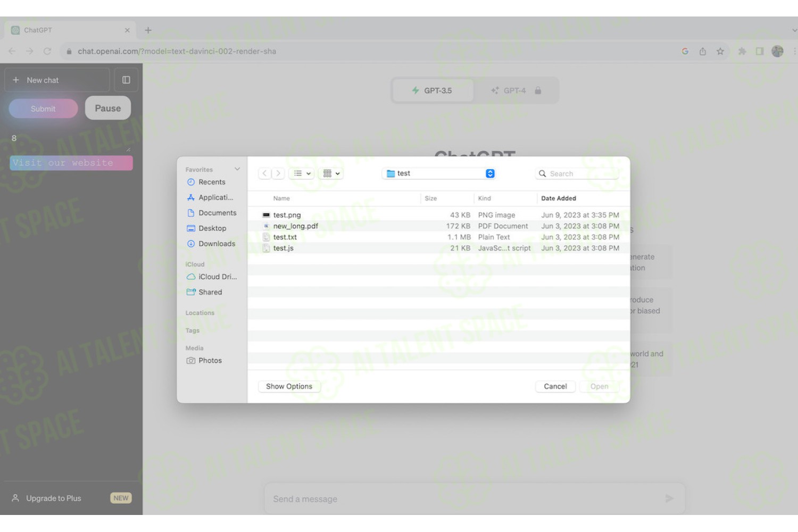Bookmark this page with star icon
This screenshot has width=798, height=532.
point(720,51)
